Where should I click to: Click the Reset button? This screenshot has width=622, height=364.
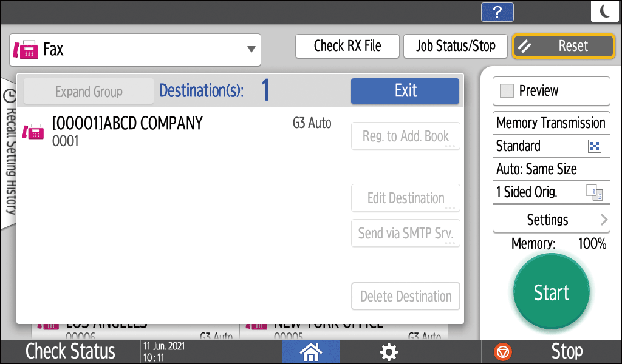coord(564,46)
